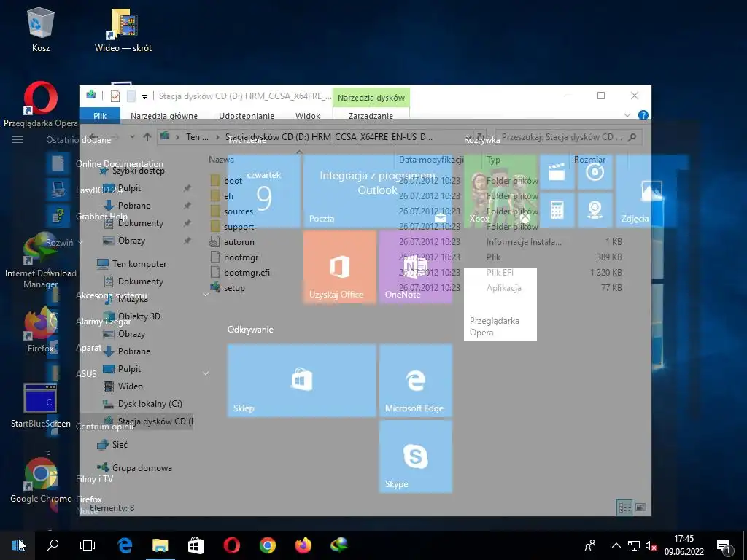Image resolution: width=747 pixels, height=560 pixels.
Task: Switch Explorer to details view layout
Action: pyautogui.click(x=624, y=507)
